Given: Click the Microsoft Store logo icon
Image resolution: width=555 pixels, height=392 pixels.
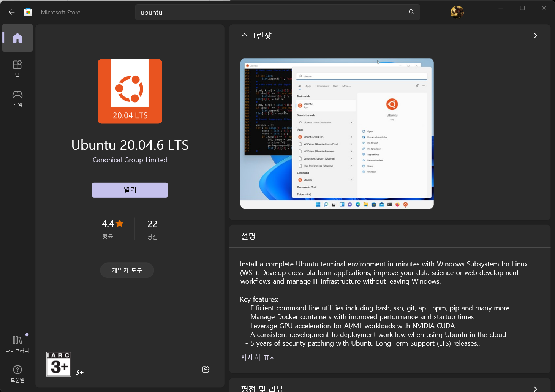Looking at the screenshot, I should [x=28, y=12].
